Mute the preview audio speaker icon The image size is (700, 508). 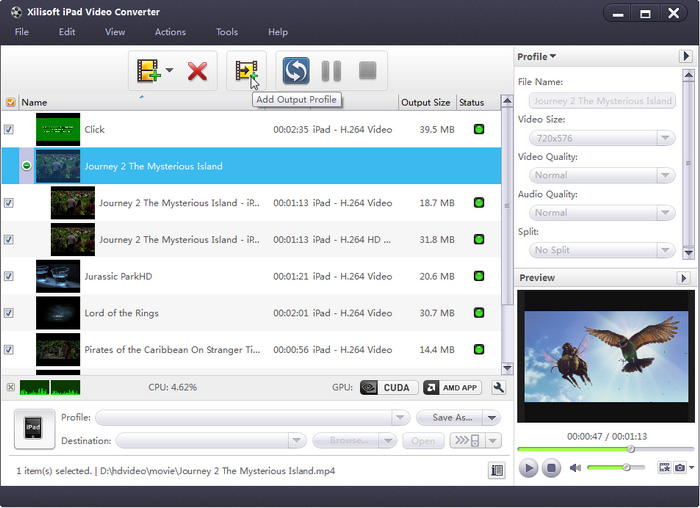coord(575,468)
